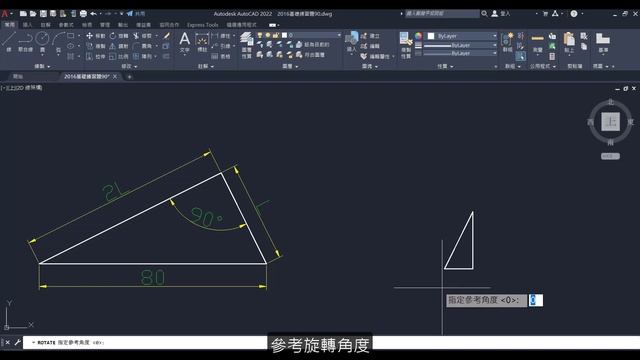The height and width of the screenshot is (360, 640).
Task: Open the Express Tools ribbon tab
Action: (202, 25)
